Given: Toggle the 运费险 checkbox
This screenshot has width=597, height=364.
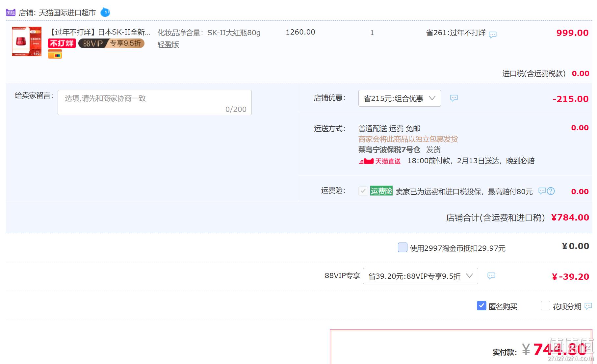Looking at the screenshot, I should pos(363,191).
